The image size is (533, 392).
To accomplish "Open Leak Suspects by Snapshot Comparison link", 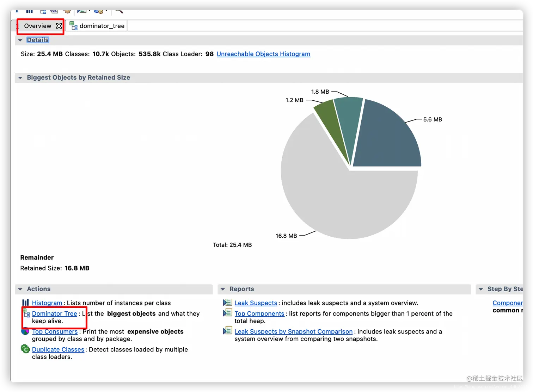I will [294, 331].
